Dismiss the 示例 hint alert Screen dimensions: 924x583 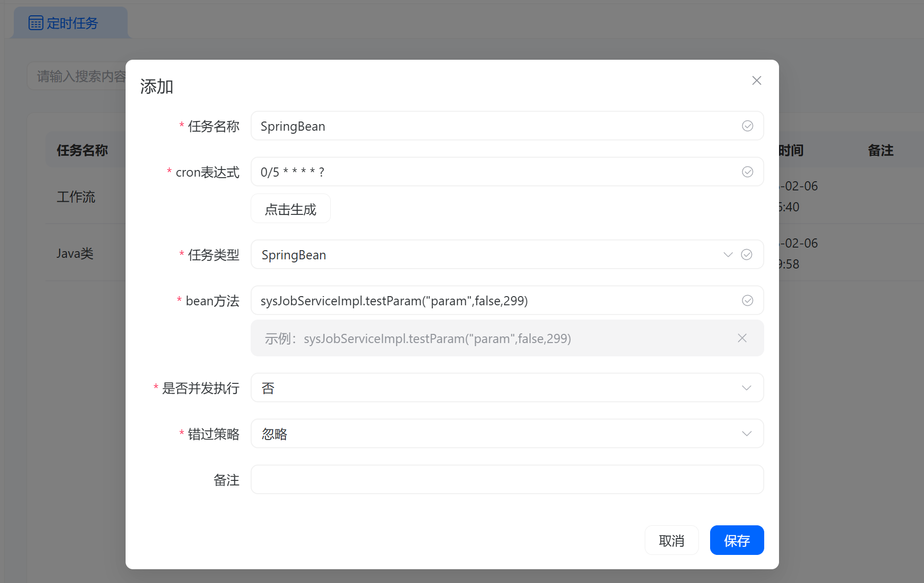tap(742, 338)
